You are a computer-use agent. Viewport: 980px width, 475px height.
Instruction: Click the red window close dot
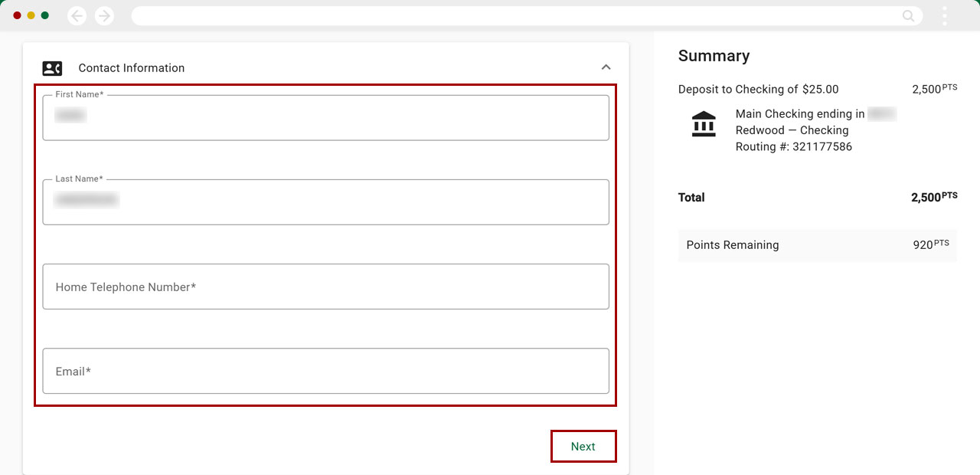[x=17, y=15]
